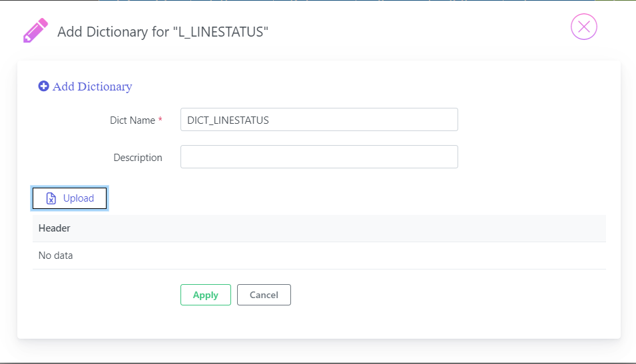
Task: Click the word Apply in the green-outlined button
Action: (206, 295)
